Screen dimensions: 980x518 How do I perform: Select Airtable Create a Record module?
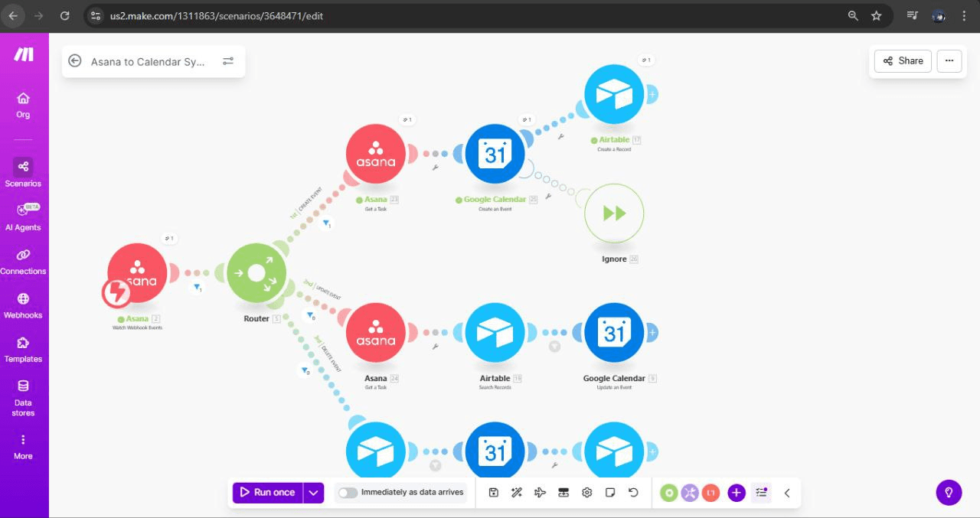(614, 94)
